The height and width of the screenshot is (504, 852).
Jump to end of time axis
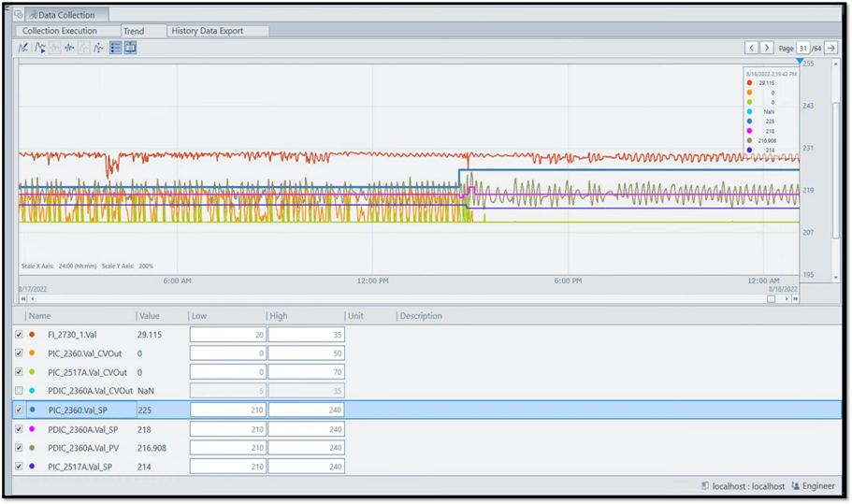coord(796,298)
